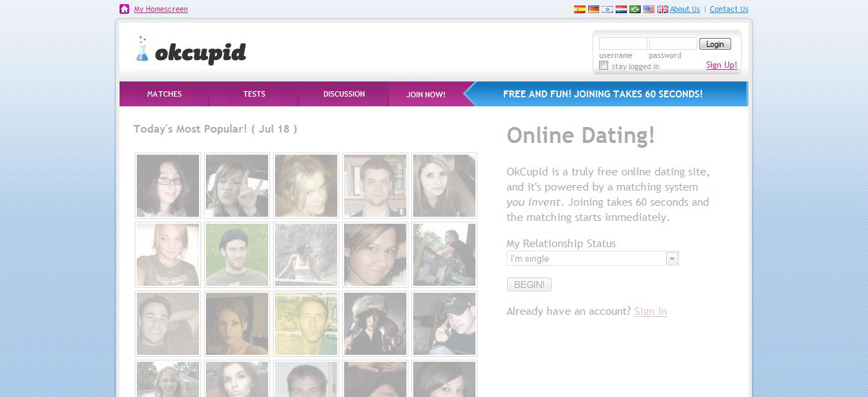Enable the stay logged in checkbox

point(604,66)
